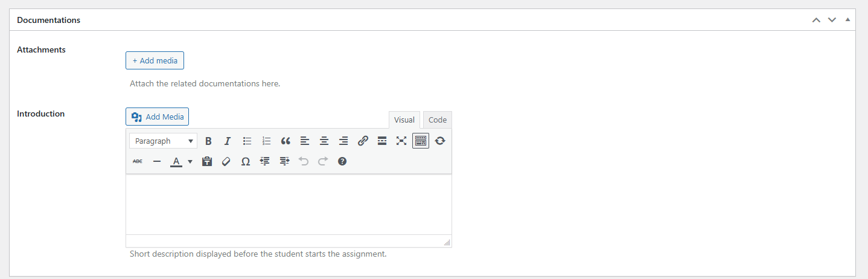Insert a blockquote
Viewport: 868px width, 279px height.
coord(286,141)
